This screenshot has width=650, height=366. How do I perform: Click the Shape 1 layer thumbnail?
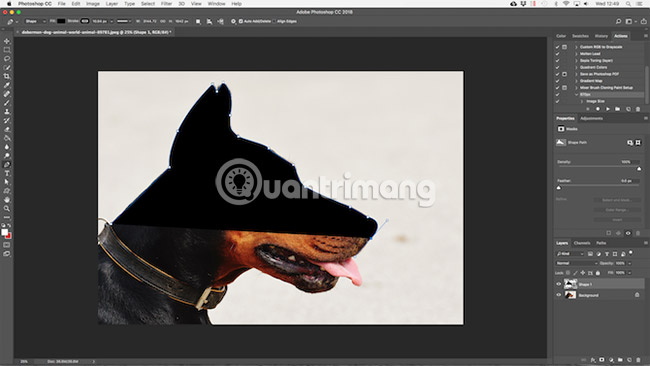tap(570, 284)
